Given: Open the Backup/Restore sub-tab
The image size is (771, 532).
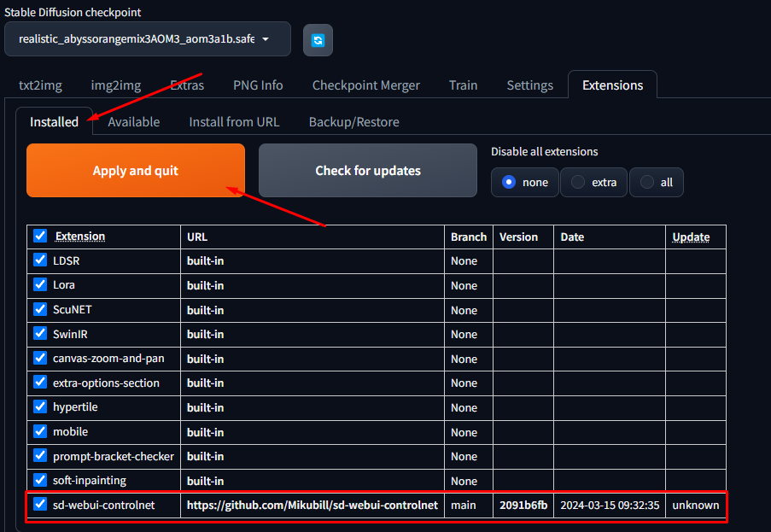Looking at the screenshot, I should point(353,122).
